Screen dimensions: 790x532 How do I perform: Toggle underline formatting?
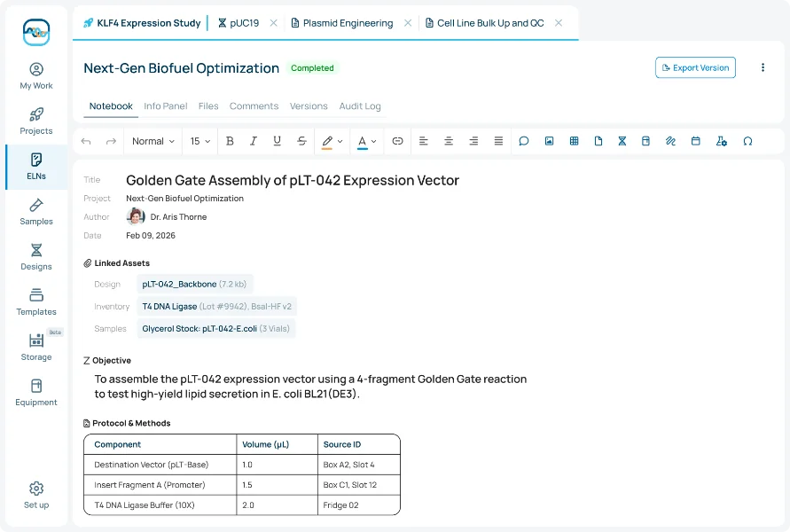[x=277, y=141]
